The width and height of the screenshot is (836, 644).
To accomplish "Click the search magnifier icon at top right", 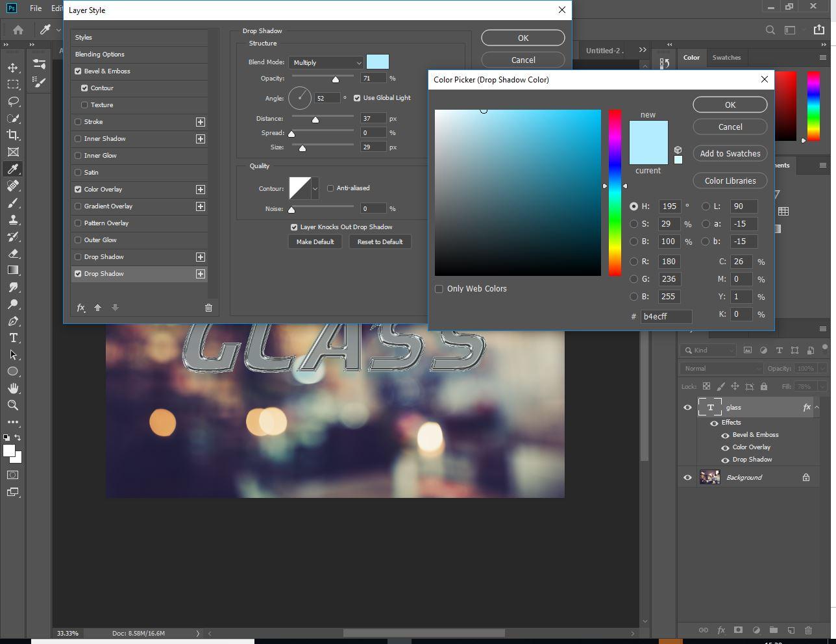I will coord(770,30).
